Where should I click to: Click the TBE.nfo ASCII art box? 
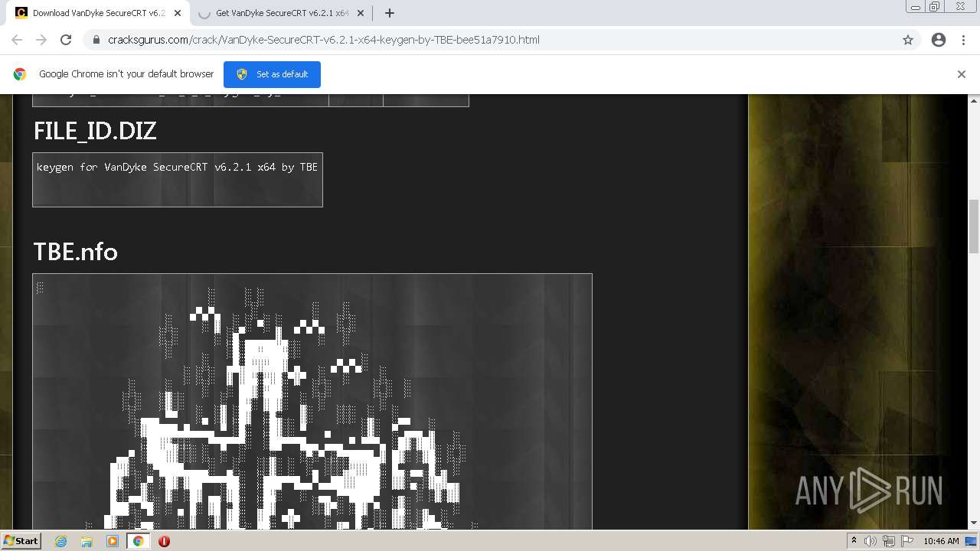(x=312, y=402)
